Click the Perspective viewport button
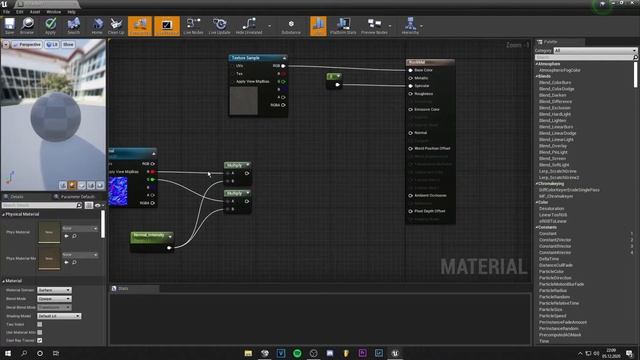Image resolution: width=640 pixels, height=360 pixels. pyautogui.click(x=27, y=44)
